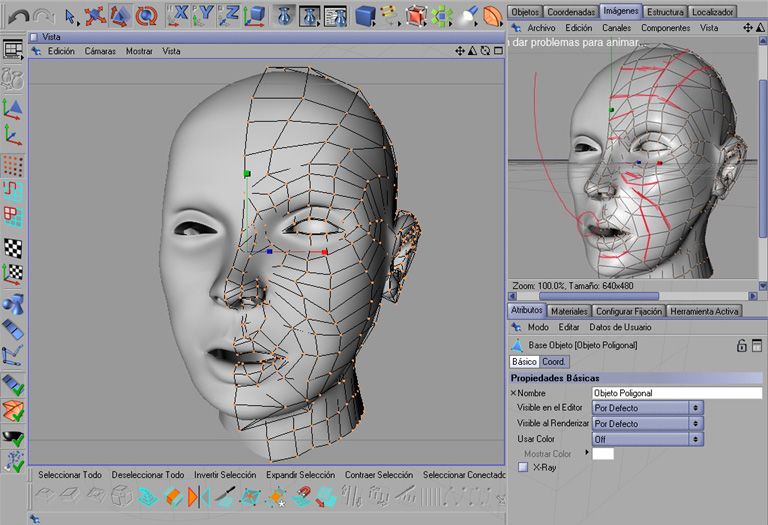Click Invertir Selección
This screenshot has width=768, height=525.
tap(225, 475)
